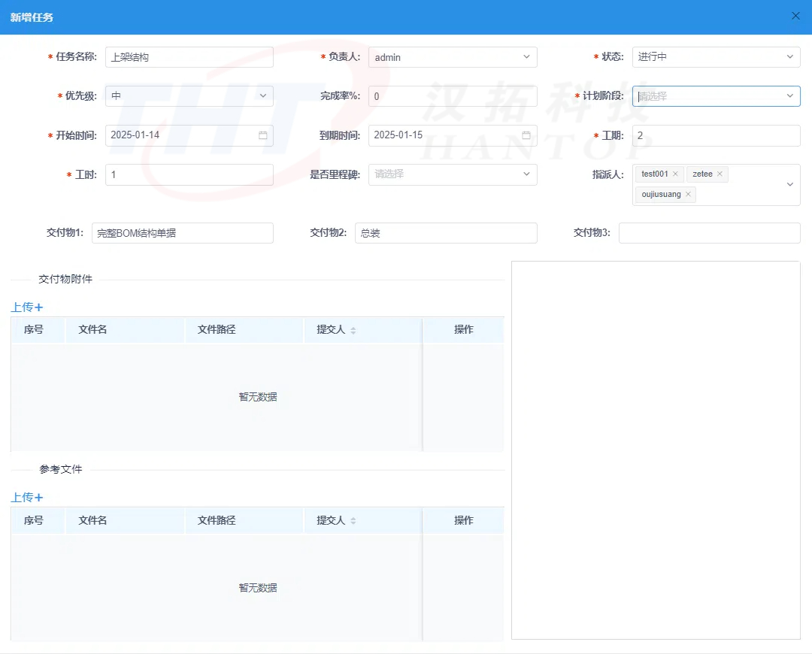
Task: Focus the 完成率% input field
Action: pos(453,96)
